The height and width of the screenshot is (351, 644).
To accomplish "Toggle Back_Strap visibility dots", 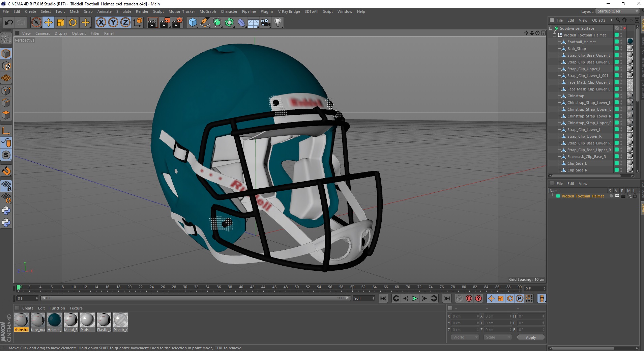I will tap(621, 48).
